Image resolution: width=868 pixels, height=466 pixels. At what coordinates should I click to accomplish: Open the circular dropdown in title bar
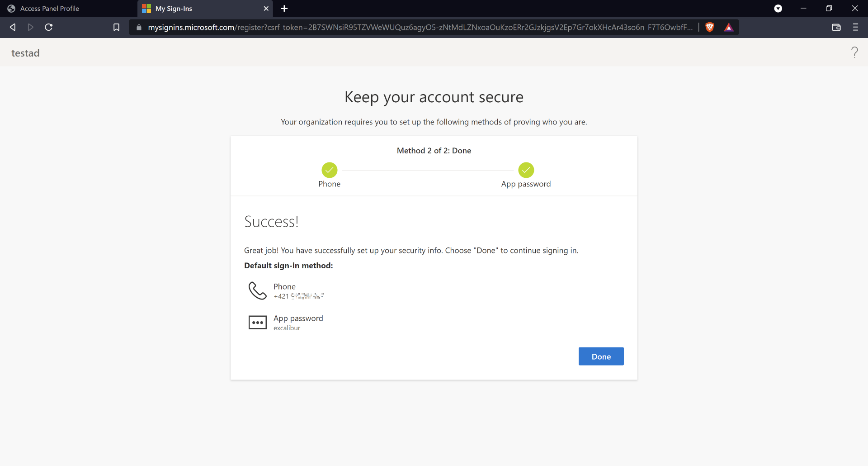coord(778,9)
